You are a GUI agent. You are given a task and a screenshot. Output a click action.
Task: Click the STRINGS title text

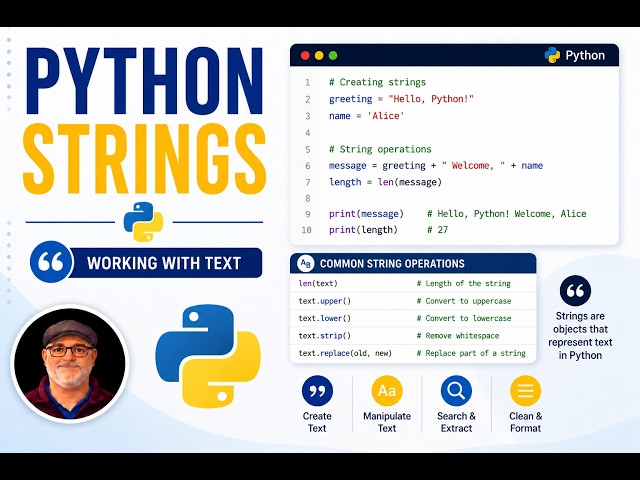[144, 159]
